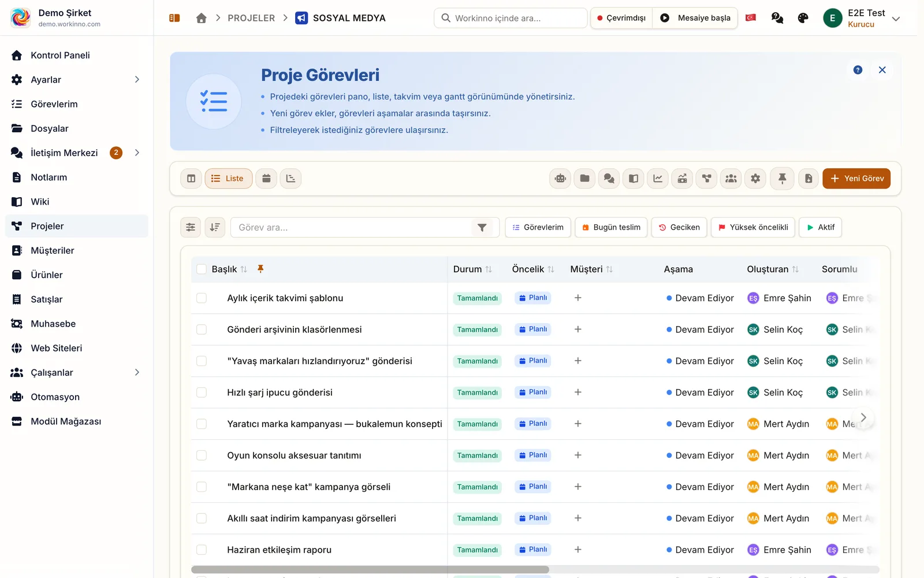Open Görevlerim in the sidebar

[x=77, y=104]
